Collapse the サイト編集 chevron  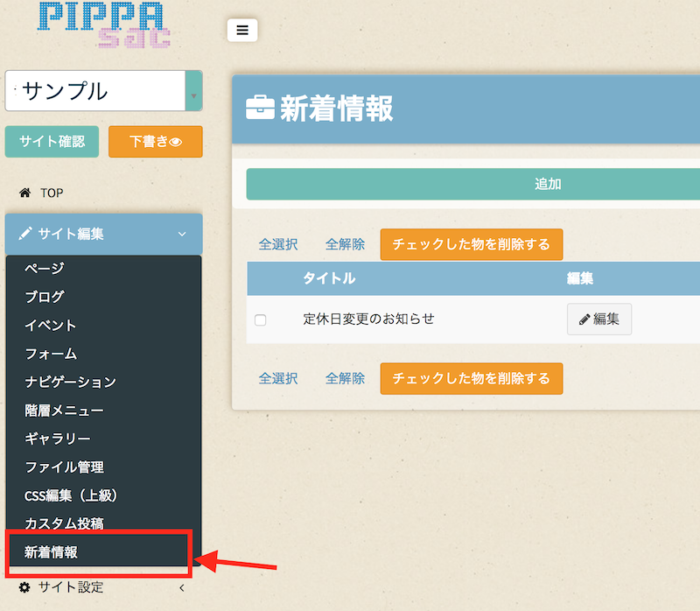click(182, 234)
